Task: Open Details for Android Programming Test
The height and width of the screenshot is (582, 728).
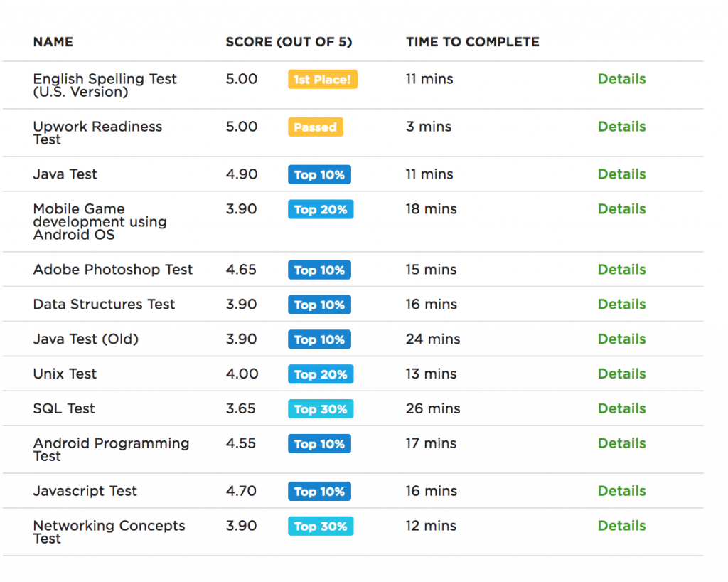Action: tap(621, 444)
